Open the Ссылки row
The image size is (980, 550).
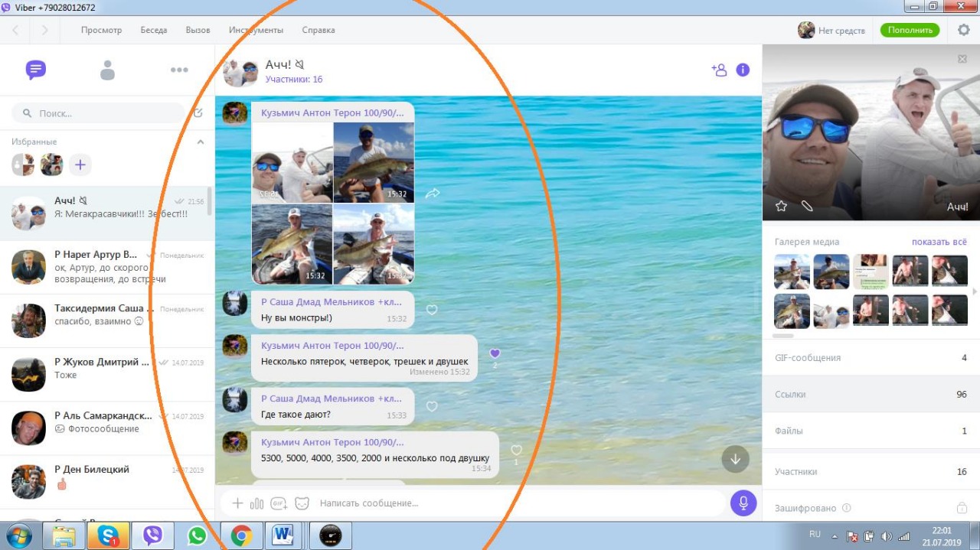pos(871,394)
